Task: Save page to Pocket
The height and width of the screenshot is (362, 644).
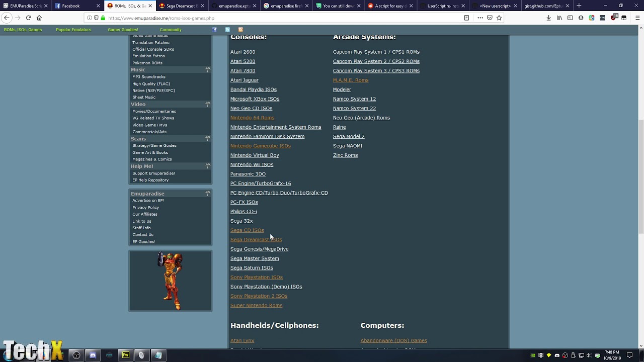Action: (x=490, y=18)
